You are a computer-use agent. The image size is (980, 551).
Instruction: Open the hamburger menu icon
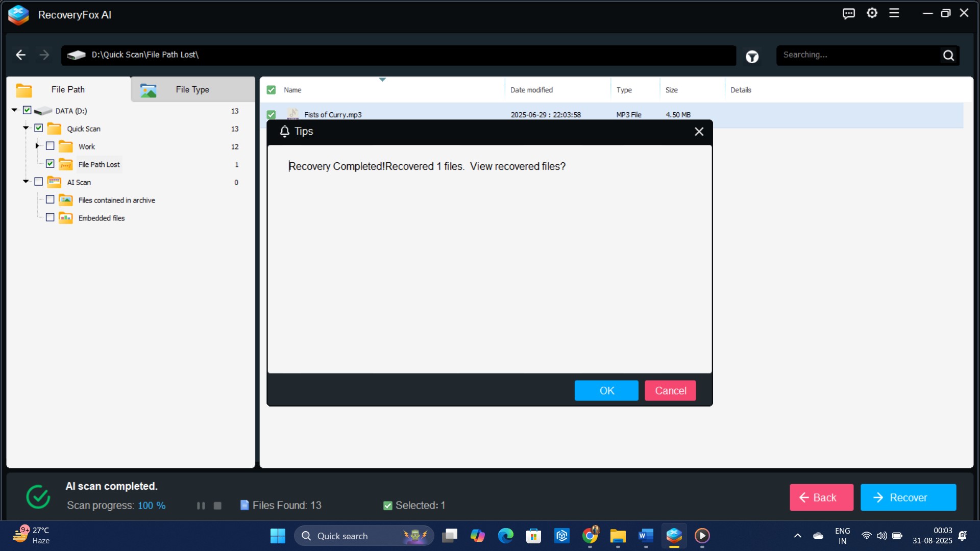[x=894, y=13]
